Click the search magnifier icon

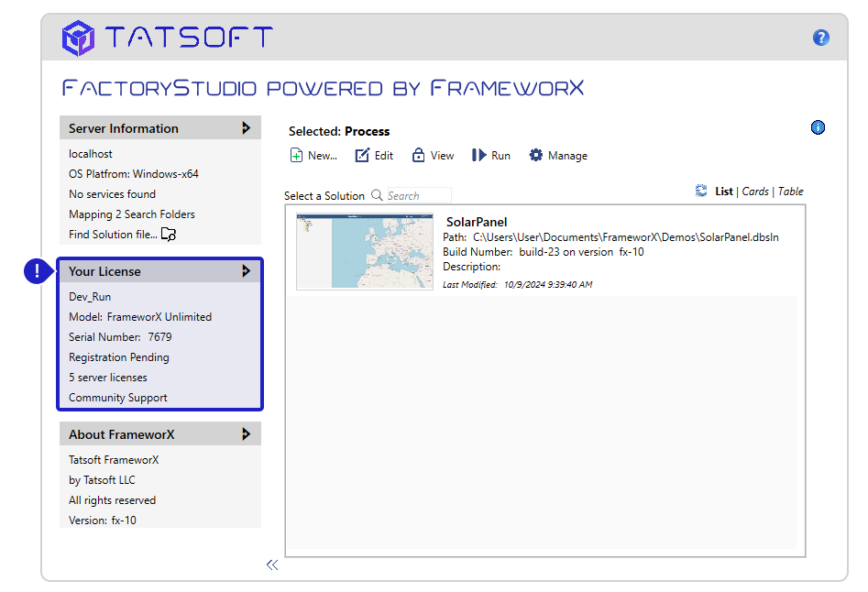pyautogui.click(x=377, y=195)
